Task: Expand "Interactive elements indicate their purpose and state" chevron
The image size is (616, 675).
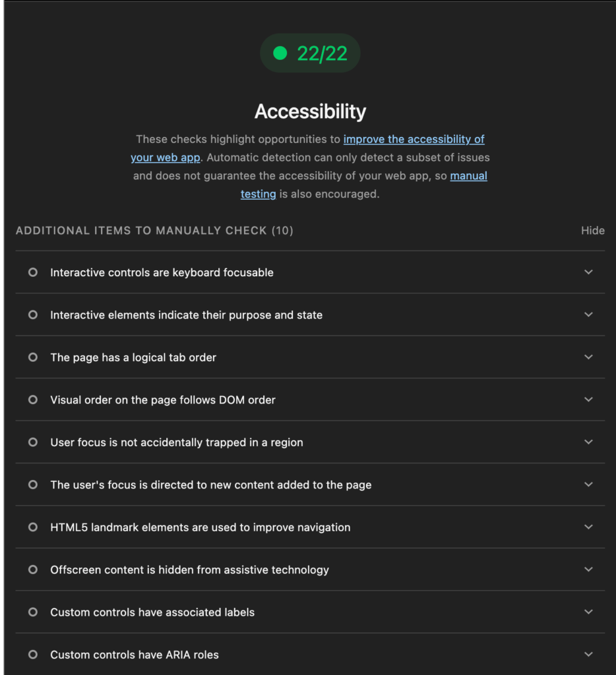Action: [x=588, y=314]
